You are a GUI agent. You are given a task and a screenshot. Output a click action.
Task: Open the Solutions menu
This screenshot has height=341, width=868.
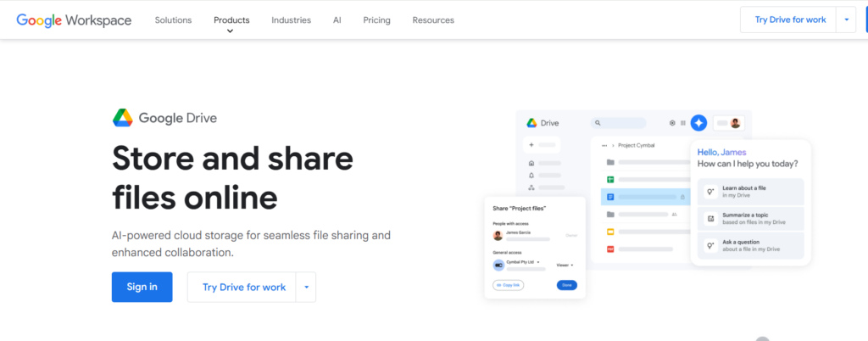tap(173, 20)
